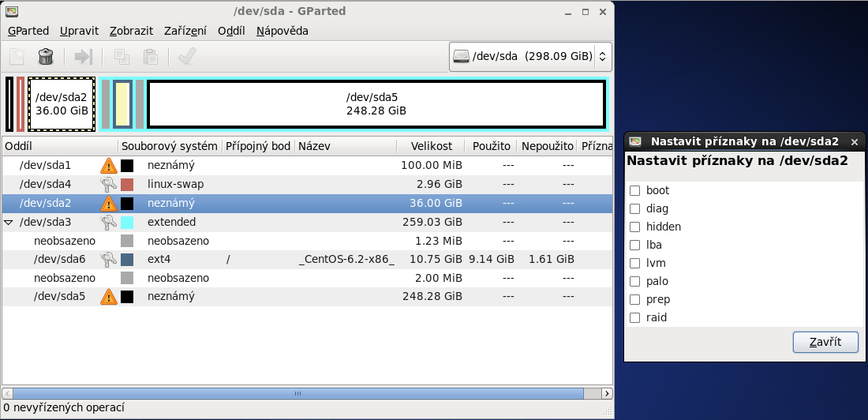This screenshot has height=420, width=868.
Task: Enable the palo flag checkbox
Action: [635, 282]
